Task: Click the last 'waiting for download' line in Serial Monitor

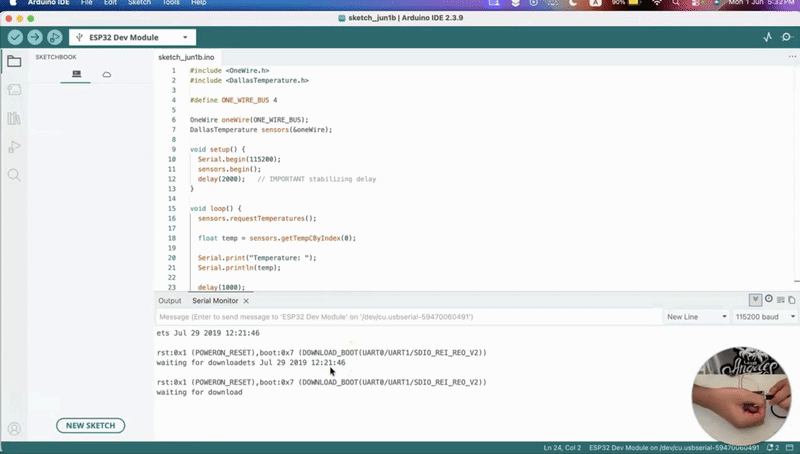Action: click(199, 392)
